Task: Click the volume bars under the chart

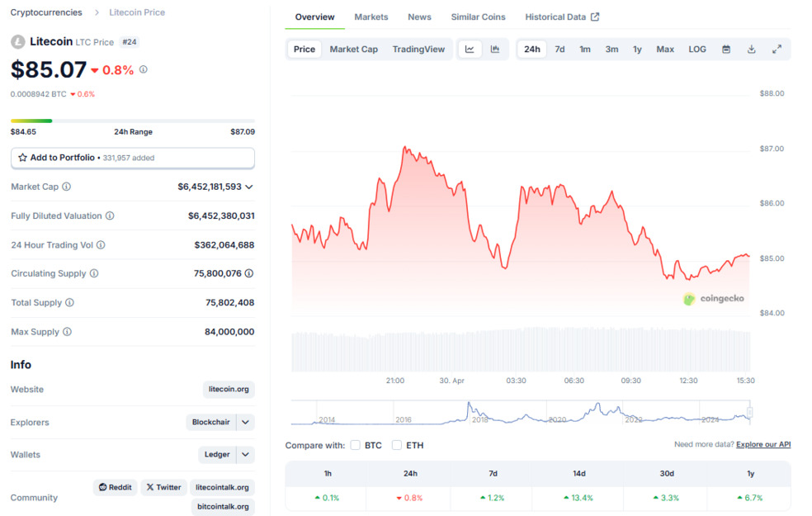Action: [x=521, y=350]
